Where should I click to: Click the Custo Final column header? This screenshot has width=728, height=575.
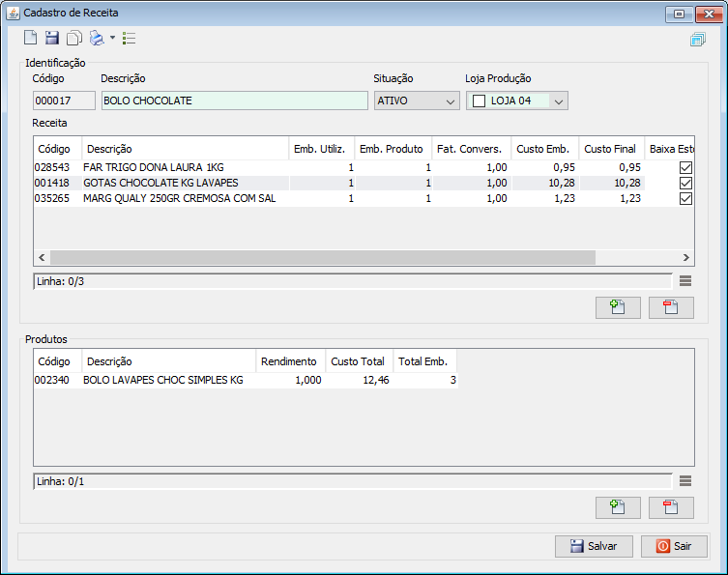(611, 149)
